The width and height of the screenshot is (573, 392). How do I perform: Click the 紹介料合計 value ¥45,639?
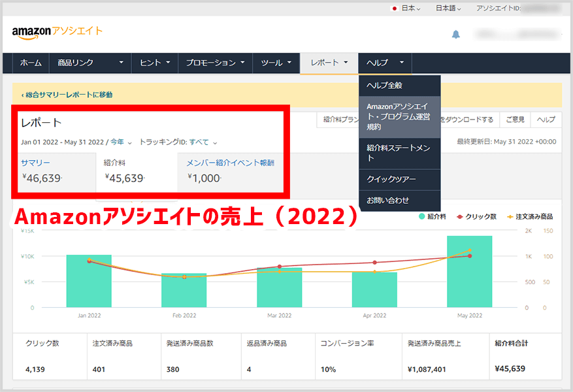[x=510, y=368]
